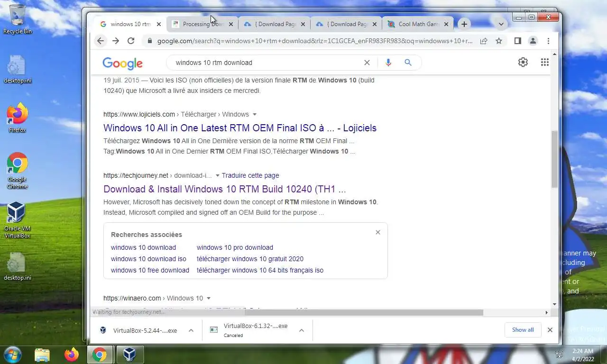Image resolution: width=607 pixels, height=364 pixels.
Task: Open Download & Install Windows 10 RTM result
Action: pyautogui.click(x=225, y=189)
